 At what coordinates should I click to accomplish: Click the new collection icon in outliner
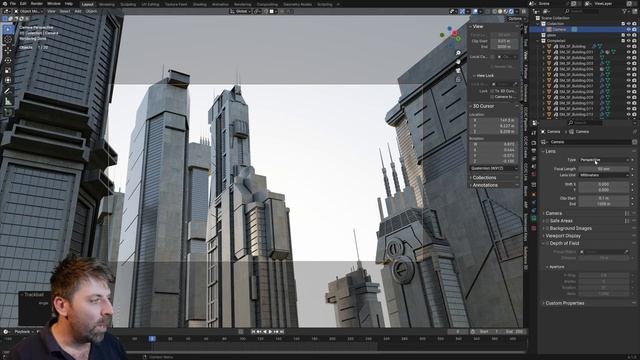634,11
